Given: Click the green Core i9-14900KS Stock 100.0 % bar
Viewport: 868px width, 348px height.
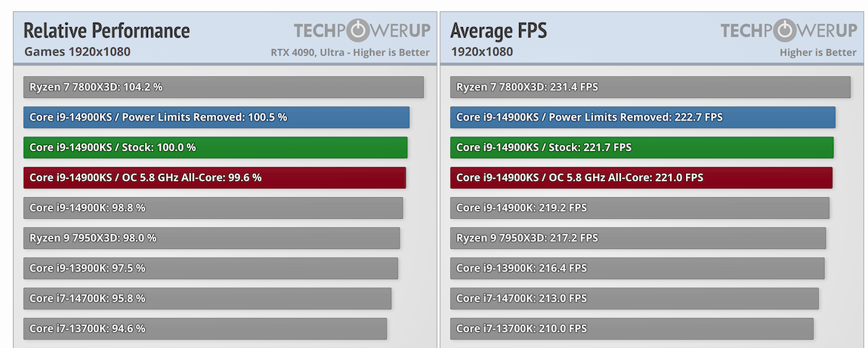Looking at the screenshot, I should tap(215, 148).
